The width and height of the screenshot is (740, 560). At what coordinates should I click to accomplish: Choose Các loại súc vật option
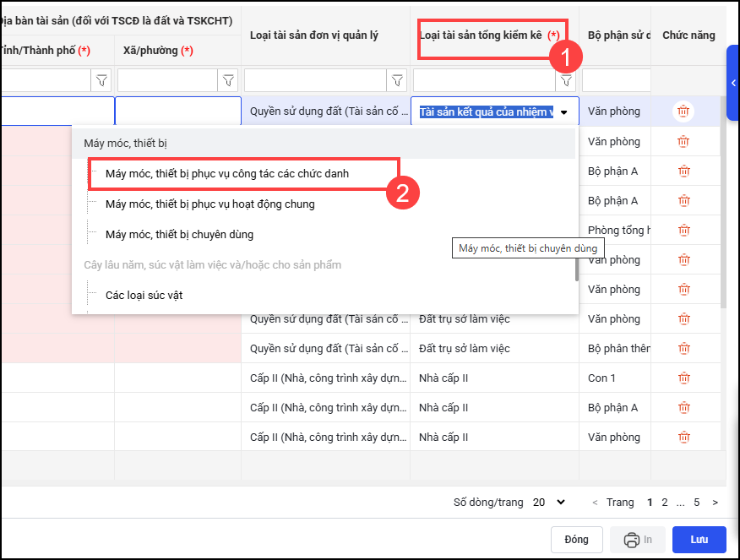(144, 295)
